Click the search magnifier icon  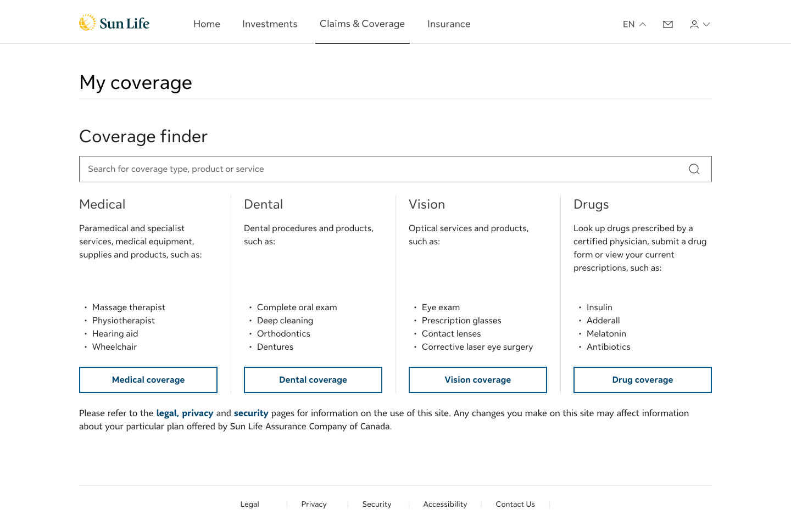694,169
